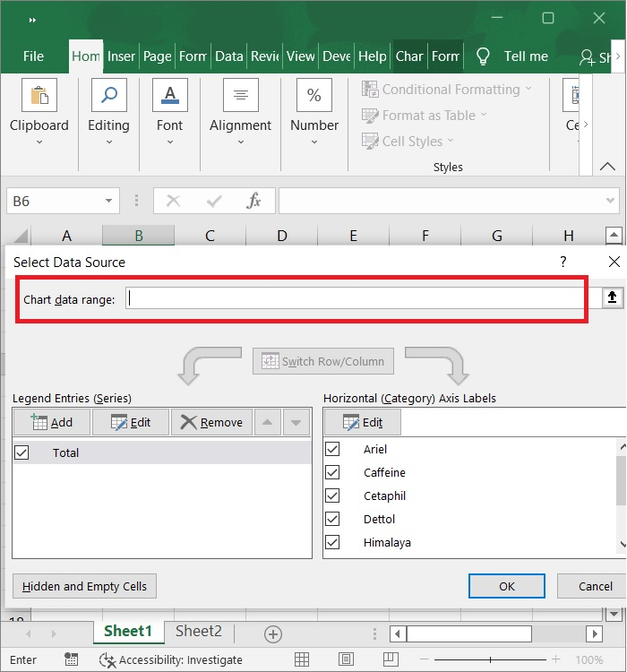The image size is (627, 672).
Task: Open the Name Box dropdown arrow
Action: click(109, 201)
